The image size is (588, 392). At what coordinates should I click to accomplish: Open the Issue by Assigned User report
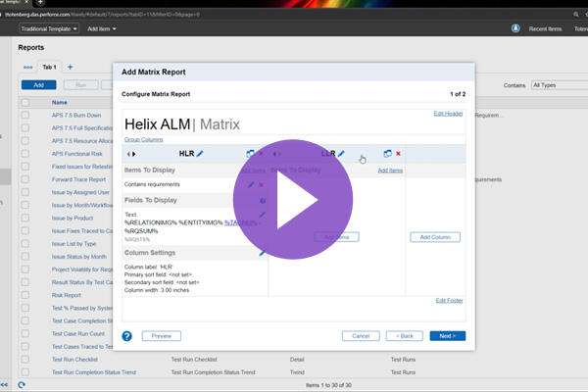pyautogui.click(x=80, y=192)
